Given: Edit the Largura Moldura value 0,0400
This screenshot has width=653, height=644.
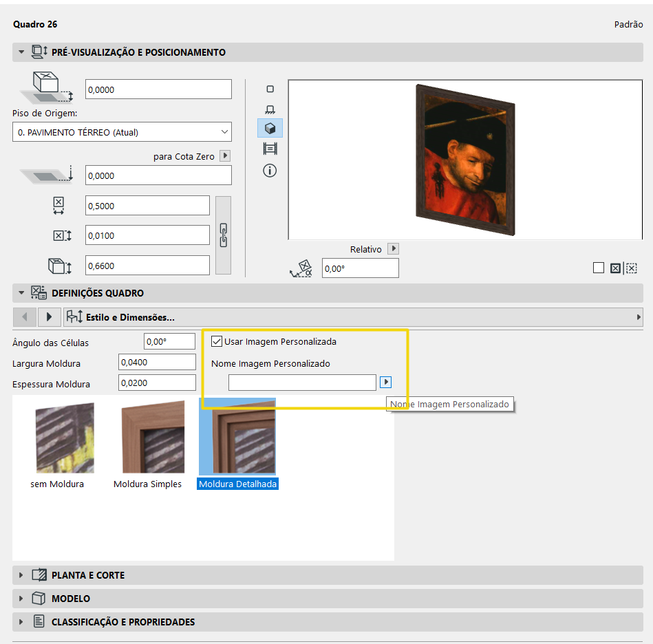Looking at the screenshot, I should click(x=157, y=362).
